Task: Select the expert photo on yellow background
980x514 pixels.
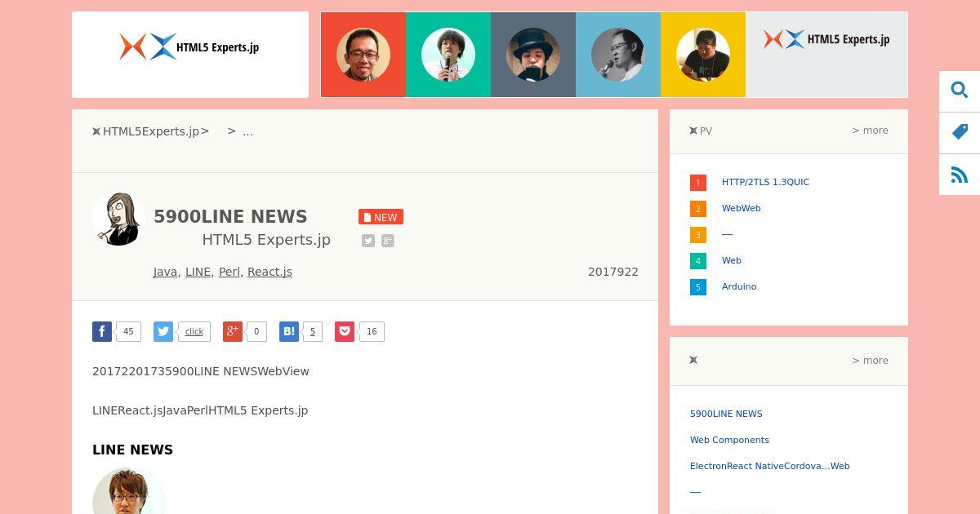Action: (x=703, y=55)
